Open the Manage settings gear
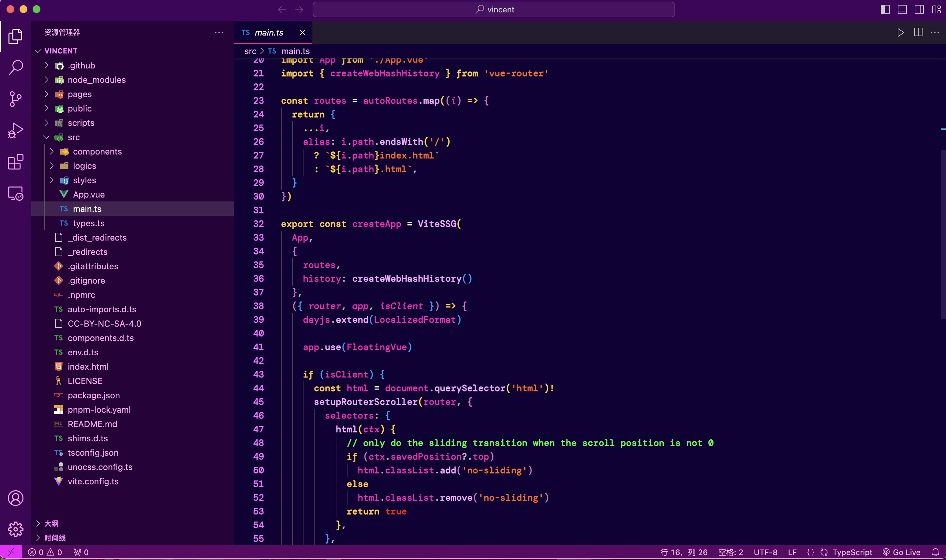Image resolution: width=946 pixels, height=560 pixels. (x=15, y=529)
